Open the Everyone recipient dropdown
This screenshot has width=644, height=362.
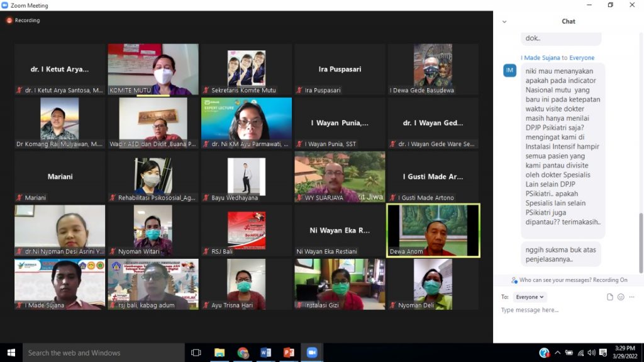[530, 297]
